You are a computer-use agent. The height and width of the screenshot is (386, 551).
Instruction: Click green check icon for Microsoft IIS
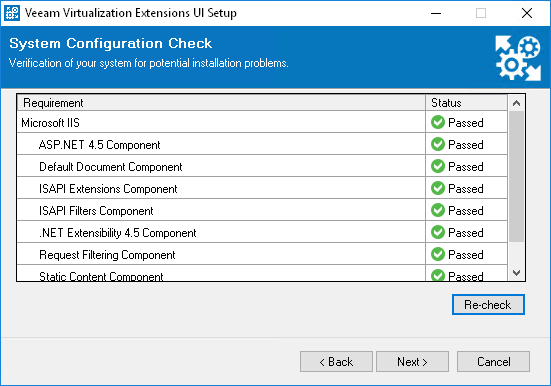coord(438,122)
